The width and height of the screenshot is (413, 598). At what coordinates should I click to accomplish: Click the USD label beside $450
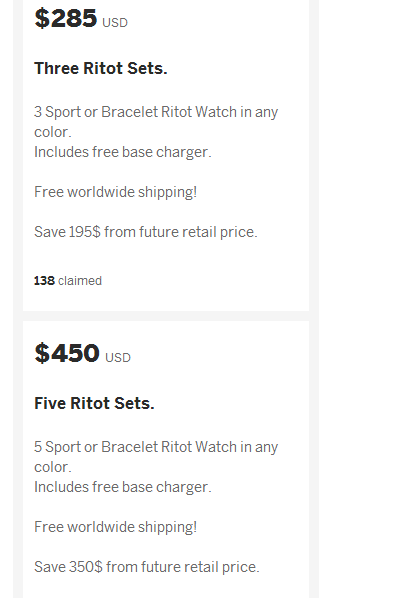click(x=118, y=358)
